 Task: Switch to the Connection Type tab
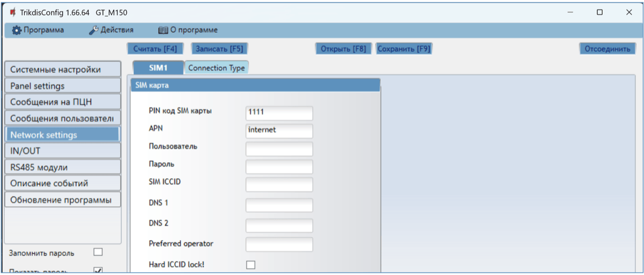pos(216,68)
